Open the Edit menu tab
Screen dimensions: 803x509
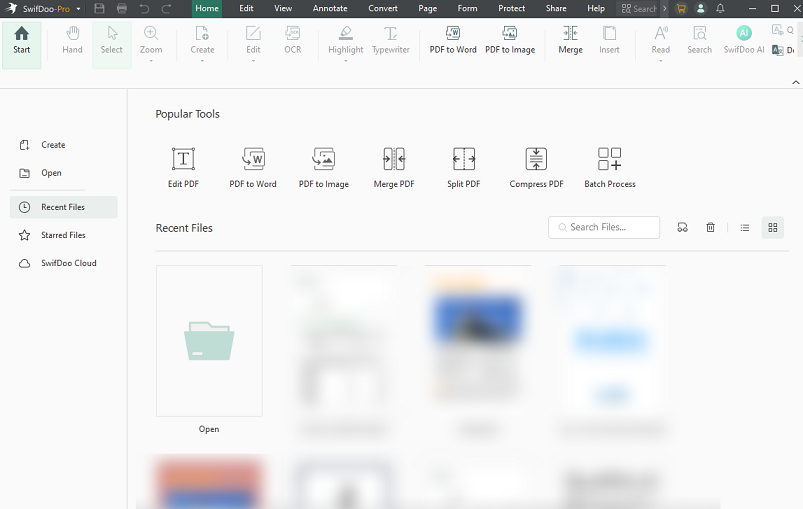pos(246,9)
